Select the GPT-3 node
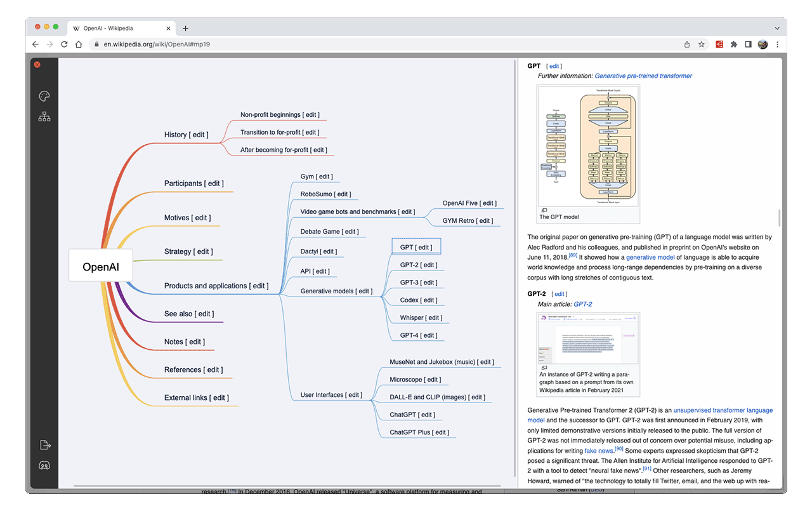812x527 pixels. pyautogui.click(x=419, y=283)
